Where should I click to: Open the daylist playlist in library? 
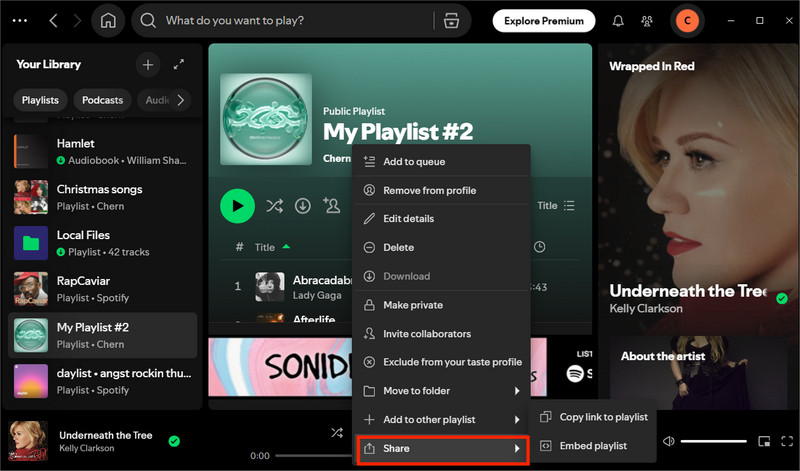coord(103,381)
